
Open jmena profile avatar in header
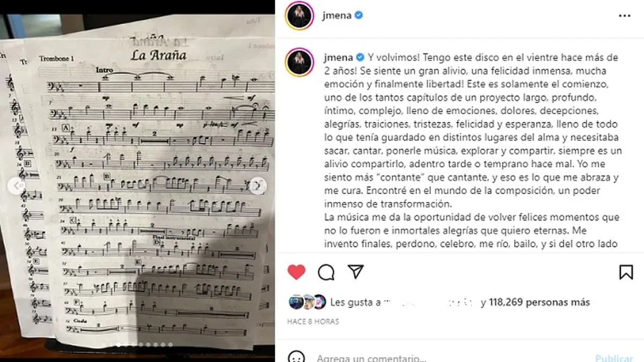click(300, 16)
